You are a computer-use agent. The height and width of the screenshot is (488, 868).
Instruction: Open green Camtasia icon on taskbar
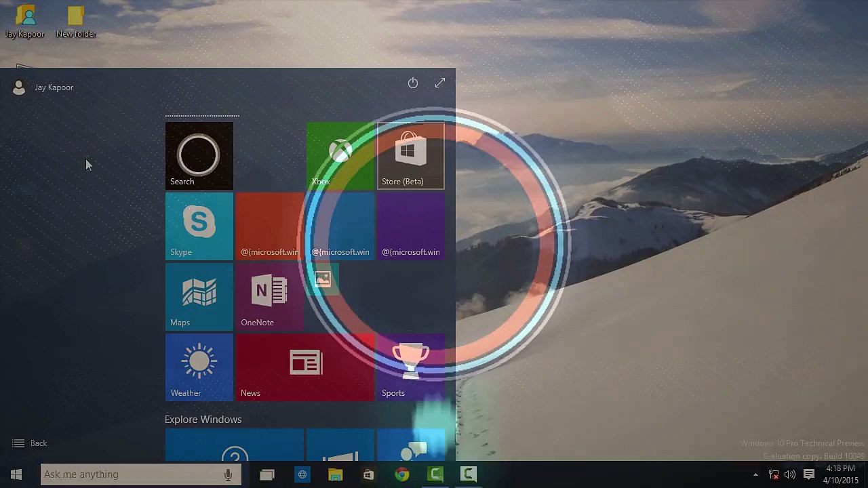tap(436, 474)
